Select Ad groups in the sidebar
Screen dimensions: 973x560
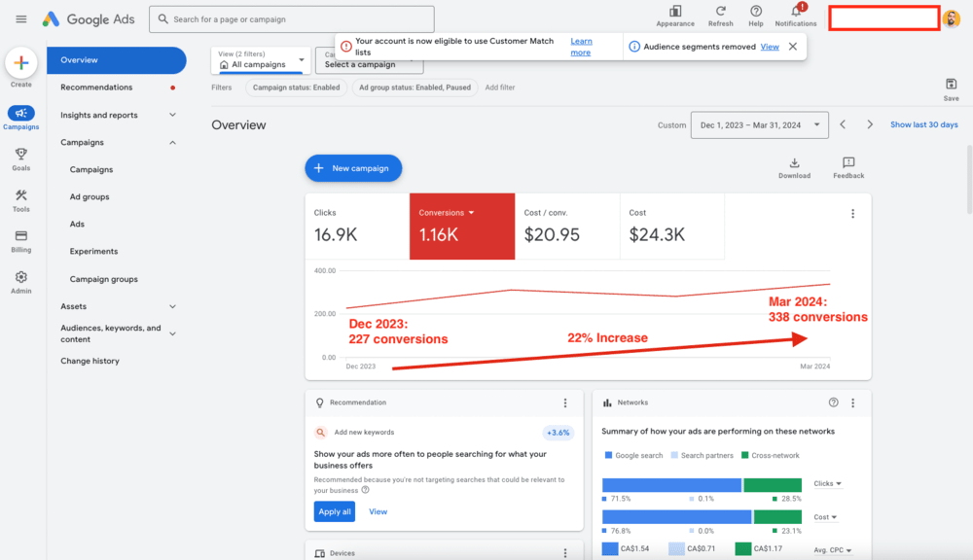click(x=90, y=196)
